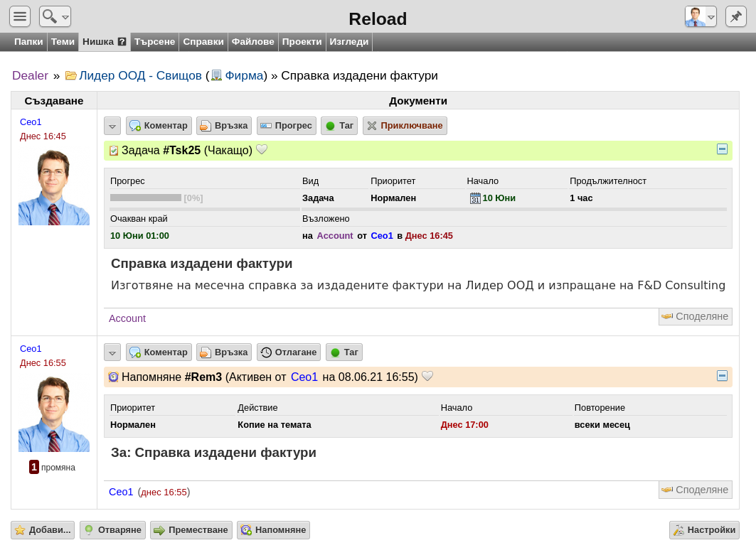Open the Файлове tab

pos(252,42)
